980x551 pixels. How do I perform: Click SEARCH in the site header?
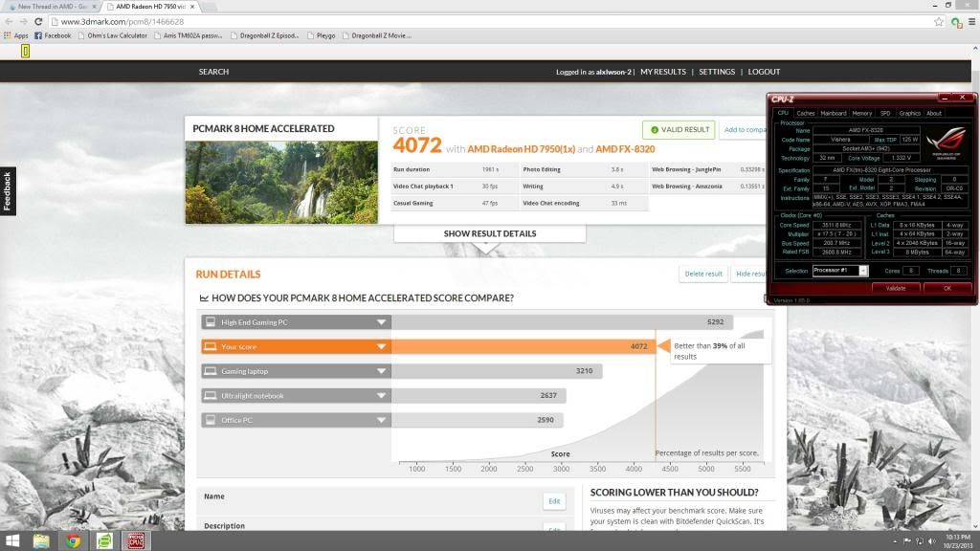pyautogui.click(x=213, y=72)
